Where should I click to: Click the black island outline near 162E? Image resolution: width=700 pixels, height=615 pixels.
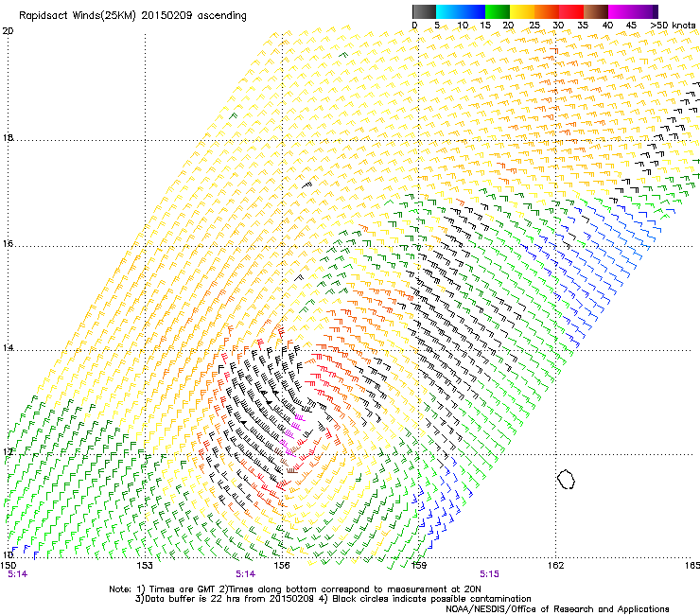coord(566,479)
